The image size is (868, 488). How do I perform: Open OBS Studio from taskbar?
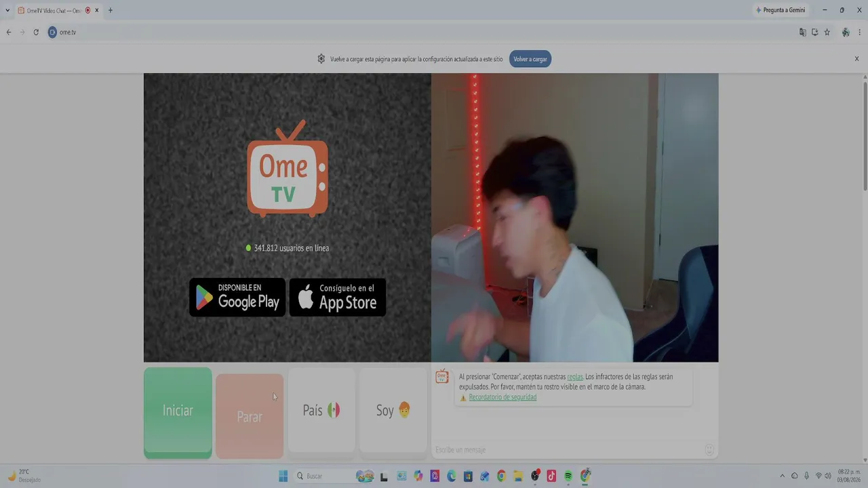pyautogui.click(x=535, y=476)
